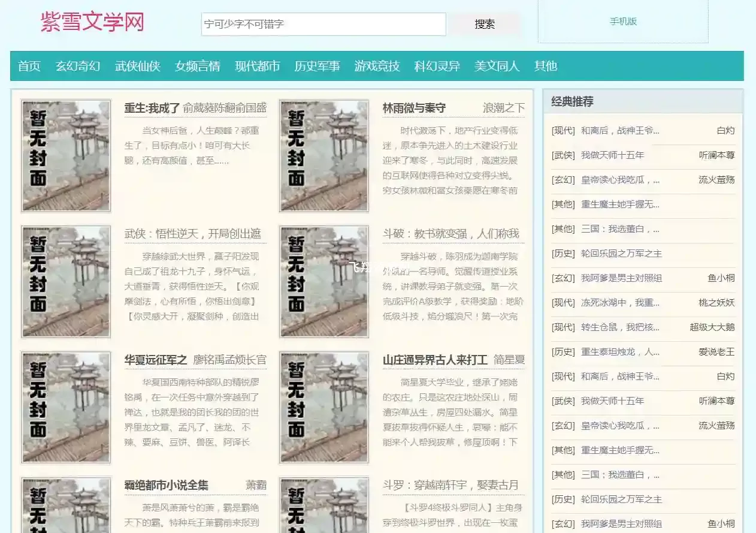Image resolution: width=756 pixels, height=533 pixels.
Task: Open the 游戏竞技 category
Action: (377, 66)
